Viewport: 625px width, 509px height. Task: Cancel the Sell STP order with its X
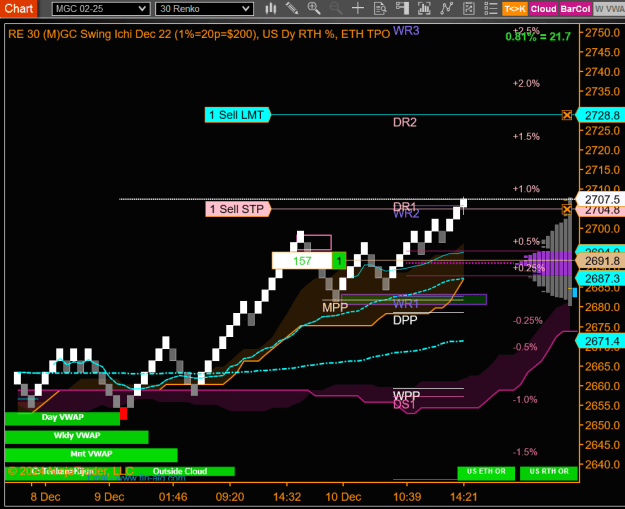(566, 209)
